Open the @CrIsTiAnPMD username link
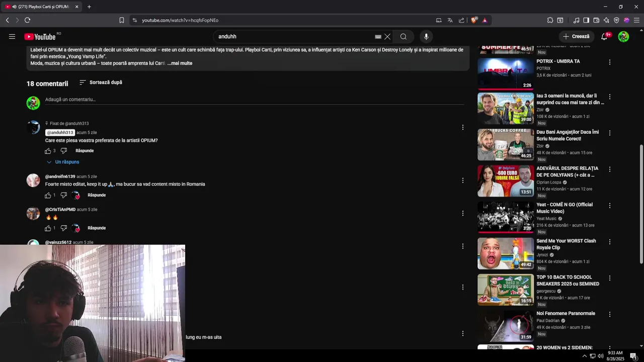The image size is (644, 362). pyautogui.click(x=60, y=210)
